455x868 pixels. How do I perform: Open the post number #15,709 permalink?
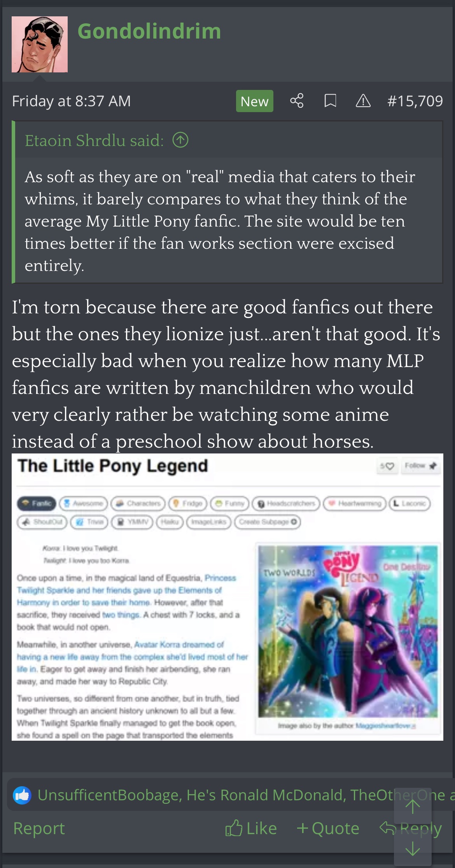[x=415, y=101]
